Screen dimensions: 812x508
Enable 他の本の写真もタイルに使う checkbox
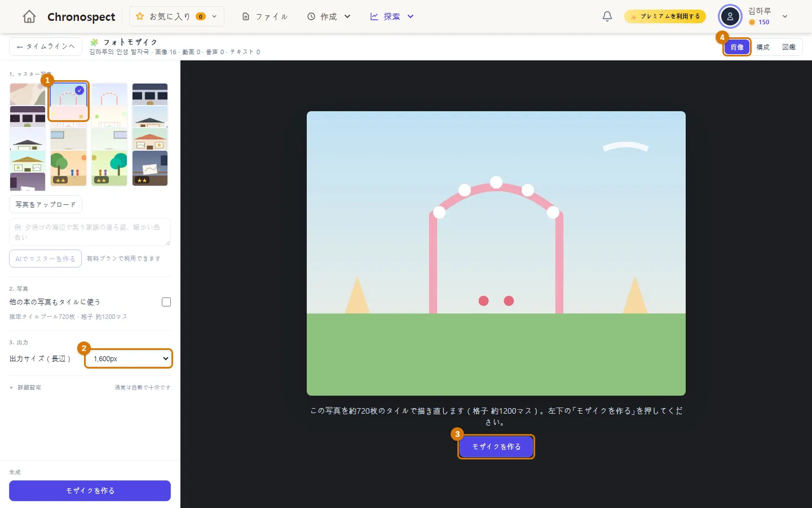[x=166, y=302]
